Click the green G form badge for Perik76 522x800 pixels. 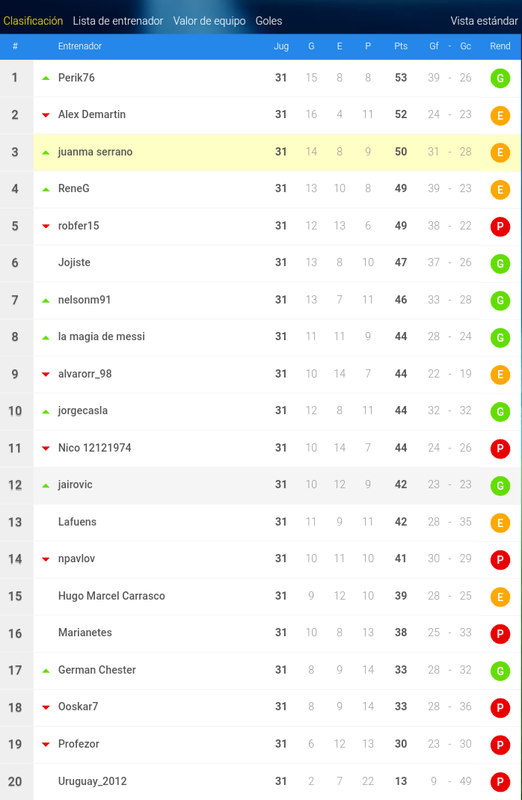click(x=500, y=79)
